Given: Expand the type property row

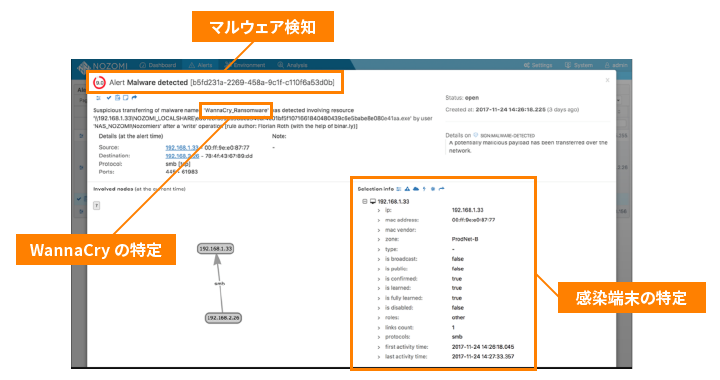Looking at the screenshot, I should tap(379, 250).
